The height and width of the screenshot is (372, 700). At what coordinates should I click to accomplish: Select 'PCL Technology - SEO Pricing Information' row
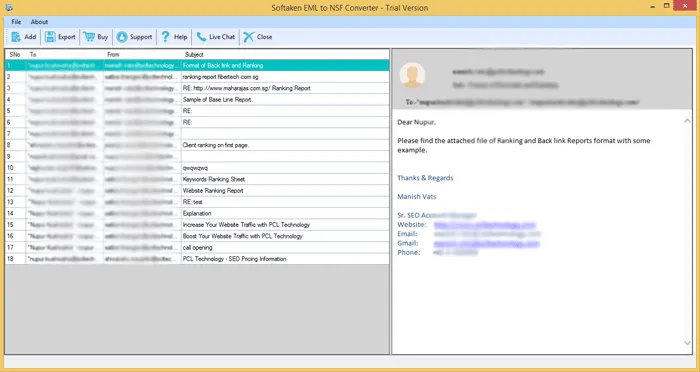[x=197, y=259]
